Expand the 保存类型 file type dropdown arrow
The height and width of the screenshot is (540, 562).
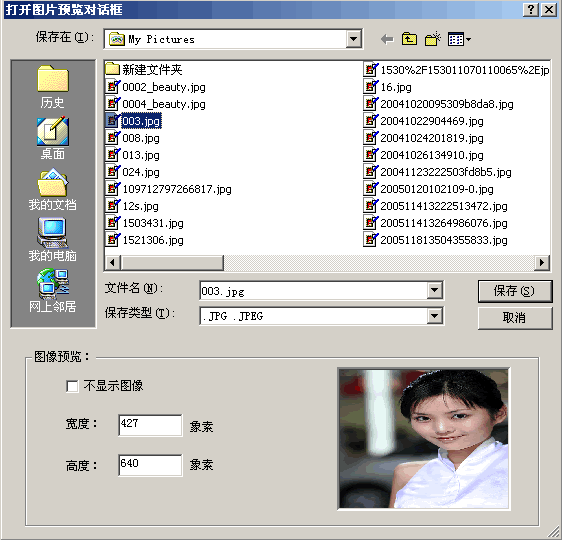(434, 316)
